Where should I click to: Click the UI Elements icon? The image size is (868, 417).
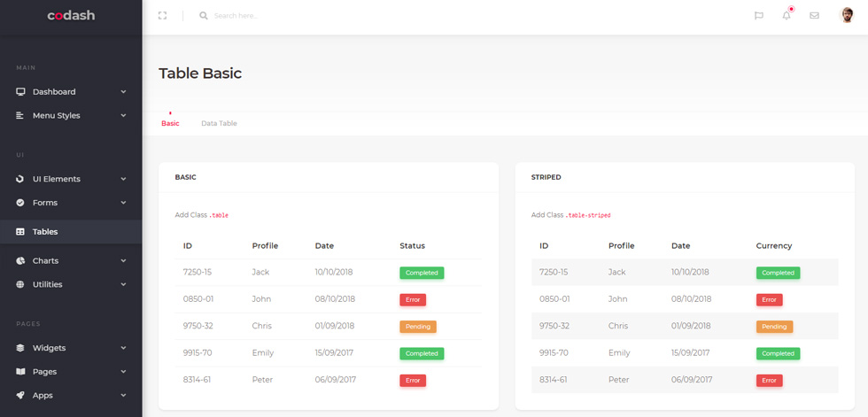[x=19, y=179]
